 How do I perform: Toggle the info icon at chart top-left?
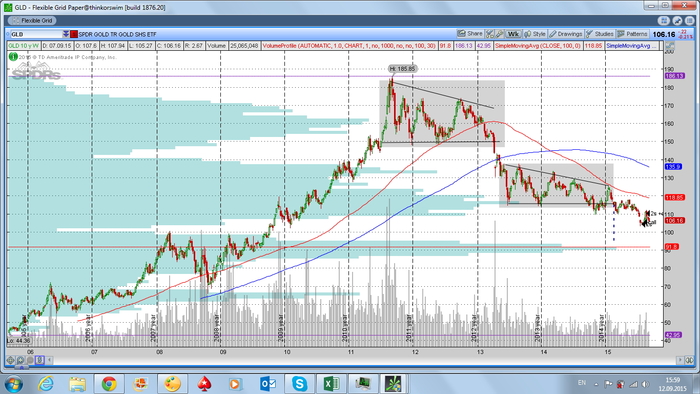point(13,57)
